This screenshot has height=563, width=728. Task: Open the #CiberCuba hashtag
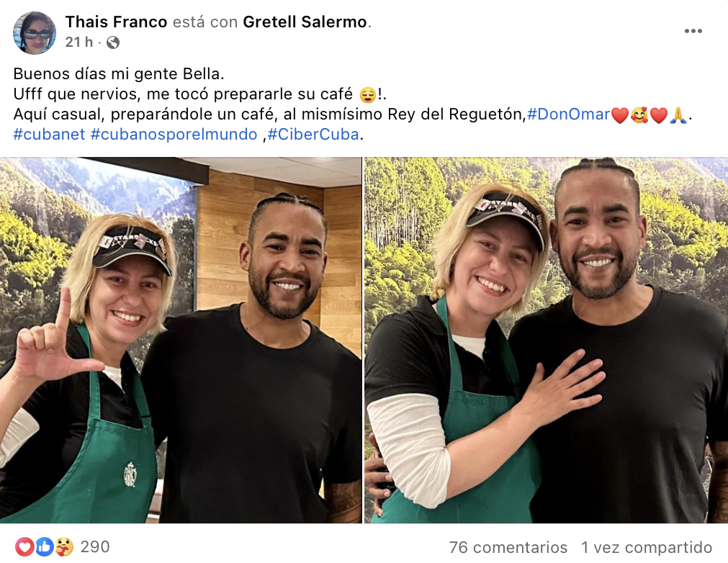pos(313,134)
